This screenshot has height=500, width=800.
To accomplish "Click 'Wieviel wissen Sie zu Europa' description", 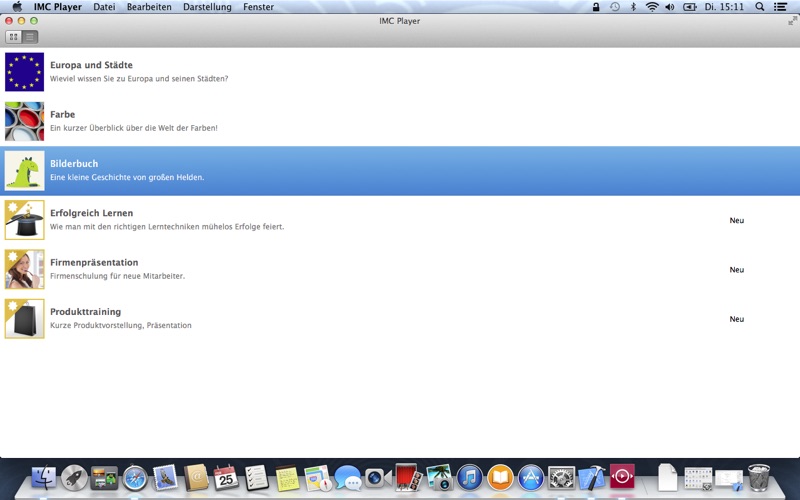I will coord(139,79).
